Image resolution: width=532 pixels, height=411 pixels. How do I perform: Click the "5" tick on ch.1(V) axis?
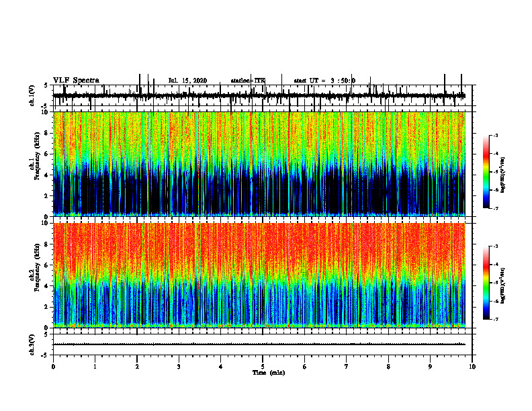47,85
